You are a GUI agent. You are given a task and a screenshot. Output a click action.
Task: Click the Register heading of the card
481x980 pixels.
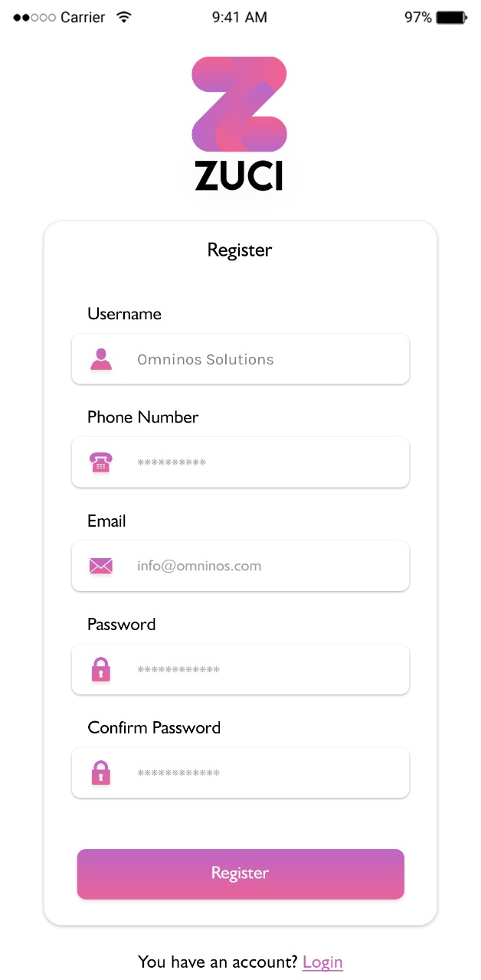click(x=240, y=250)
